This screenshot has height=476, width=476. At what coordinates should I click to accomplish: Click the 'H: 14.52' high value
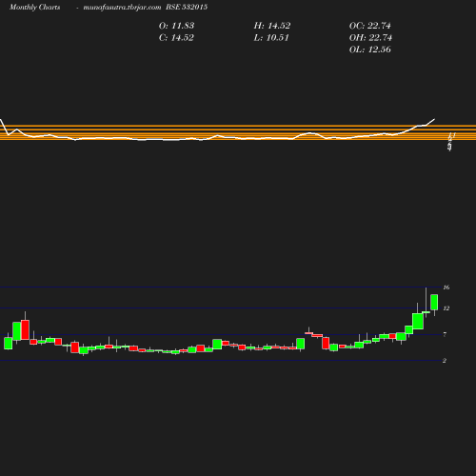click(x=272, y=26)
